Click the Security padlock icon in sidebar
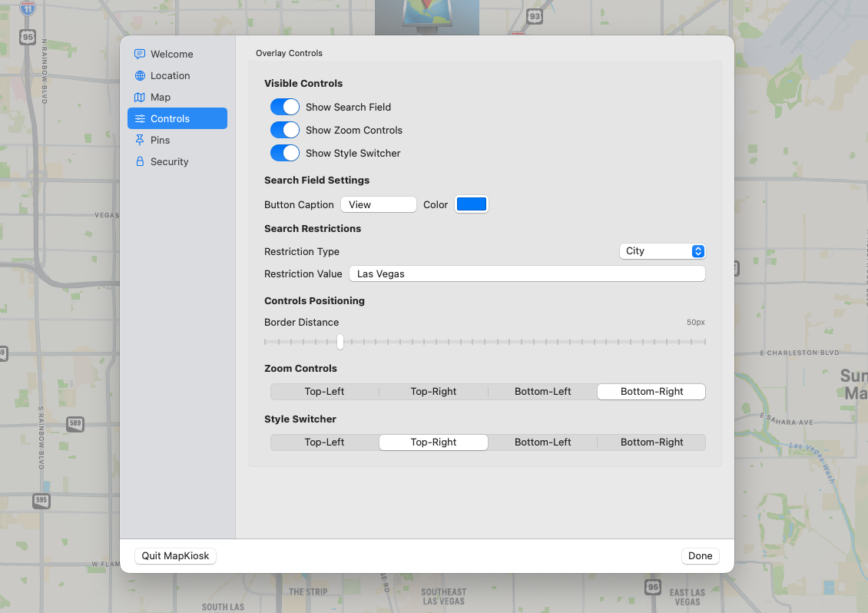 tap(140, 161)
